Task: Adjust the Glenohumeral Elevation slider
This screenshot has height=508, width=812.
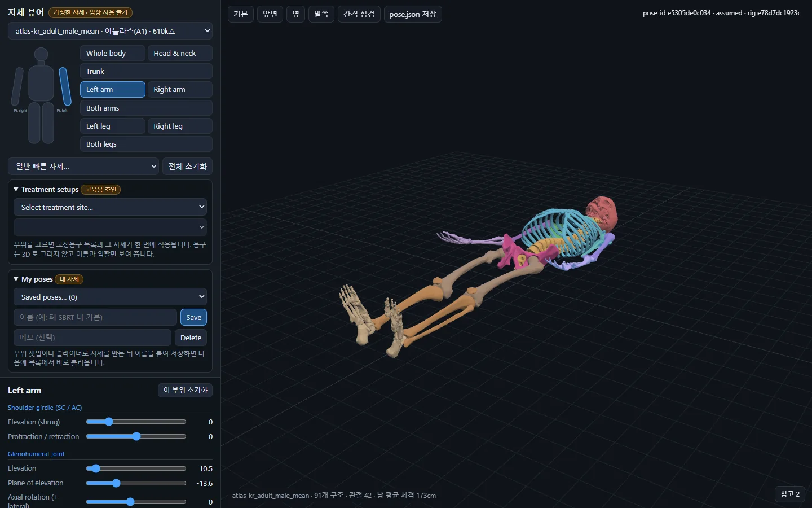Action: (136, 468)
